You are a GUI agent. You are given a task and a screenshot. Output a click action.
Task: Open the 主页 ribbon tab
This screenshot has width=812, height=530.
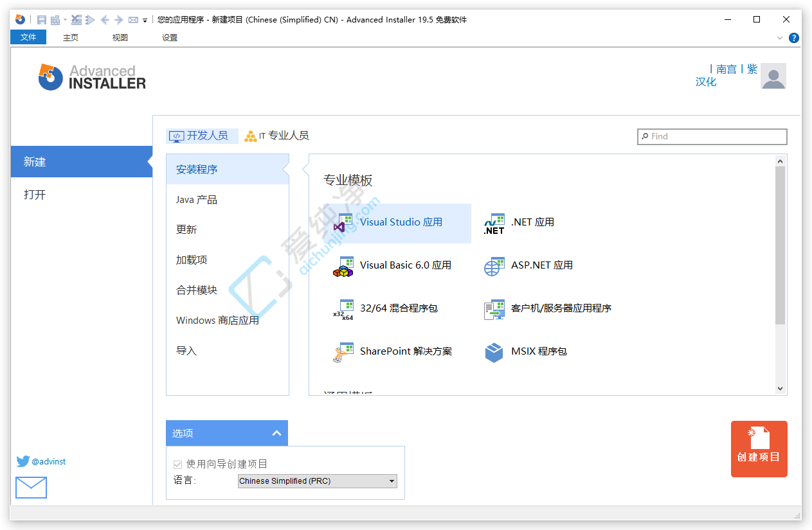coord(71,38)
